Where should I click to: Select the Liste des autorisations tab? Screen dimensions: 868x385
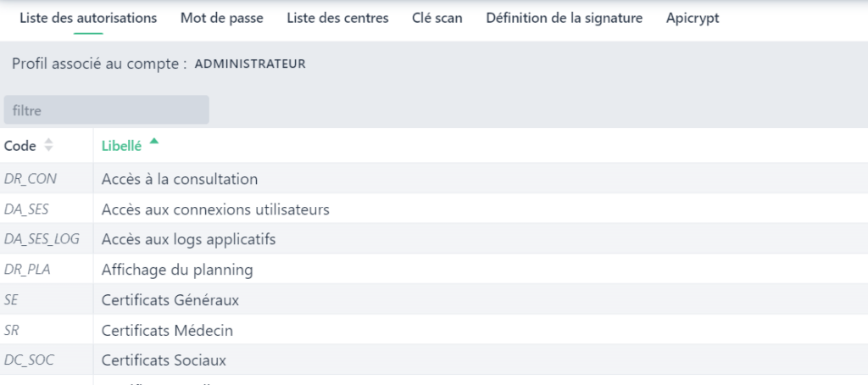coord(88,18)
